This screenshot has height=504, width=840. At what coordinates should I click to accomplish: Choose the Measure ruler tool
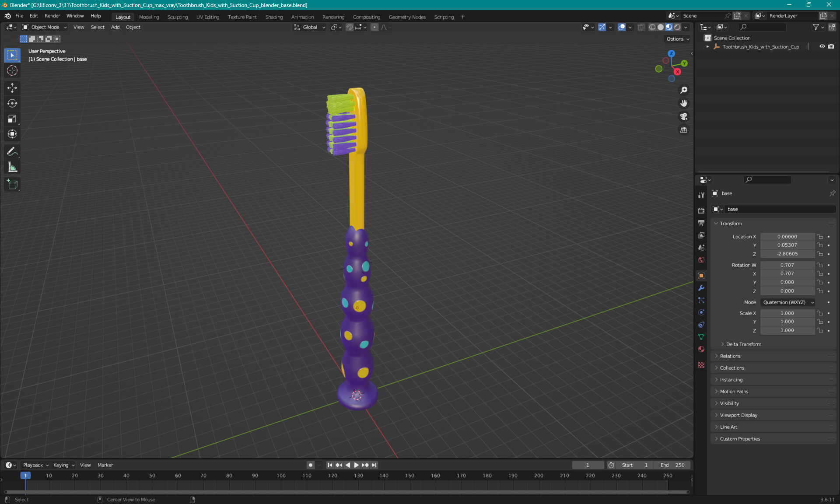pyautogui.click(x=12, y=167)
